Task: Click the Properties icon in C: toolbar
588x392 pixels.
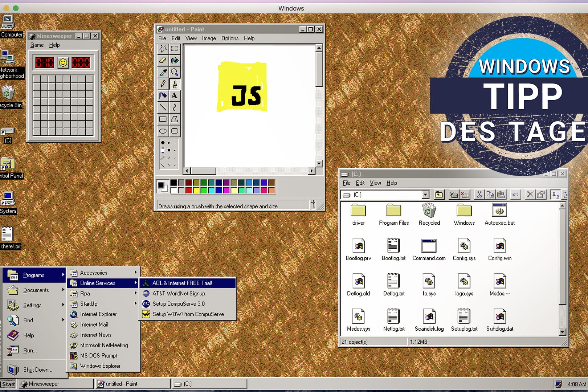Action: tap(541, 195)
